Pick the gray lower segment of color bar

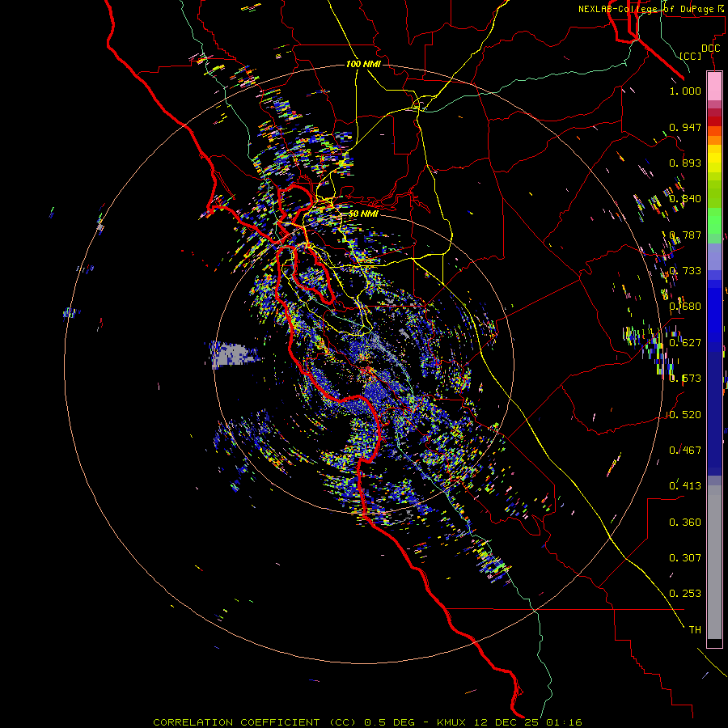pyautogui.click(x=714, y=562)
